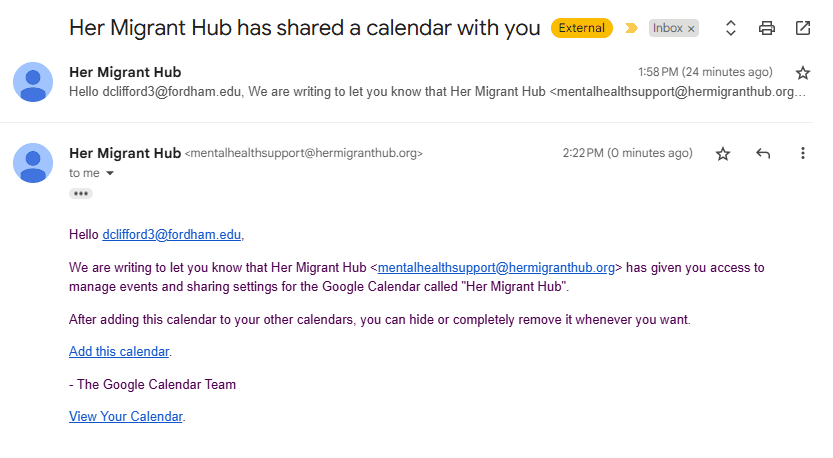
Task: Click the sender avatar on the 1:58 PM message
Action: point(33,81)
